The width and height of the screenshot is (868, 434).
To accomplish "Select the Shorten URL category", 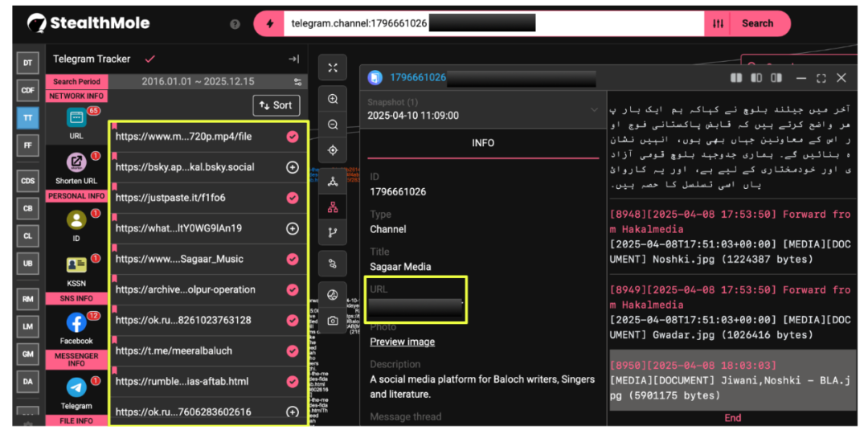I will pyautogui.click(x=76, y=168).
